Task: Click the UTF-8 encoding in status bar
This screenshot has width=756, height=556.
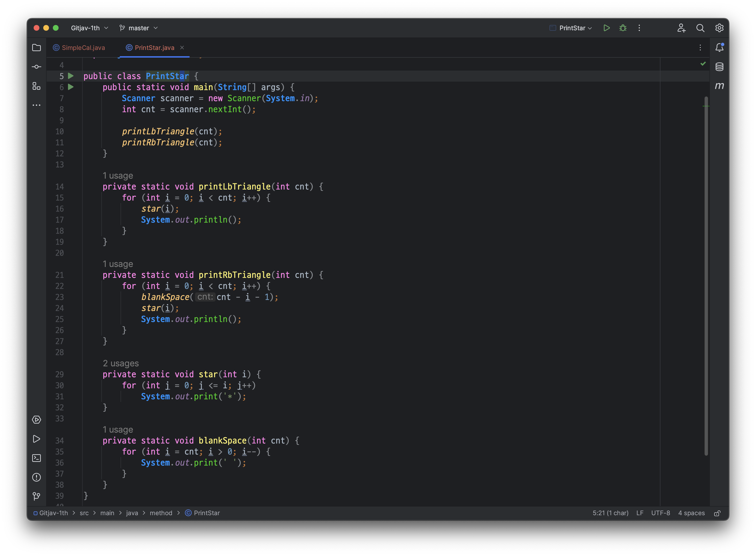Action: tap(660, 513)
